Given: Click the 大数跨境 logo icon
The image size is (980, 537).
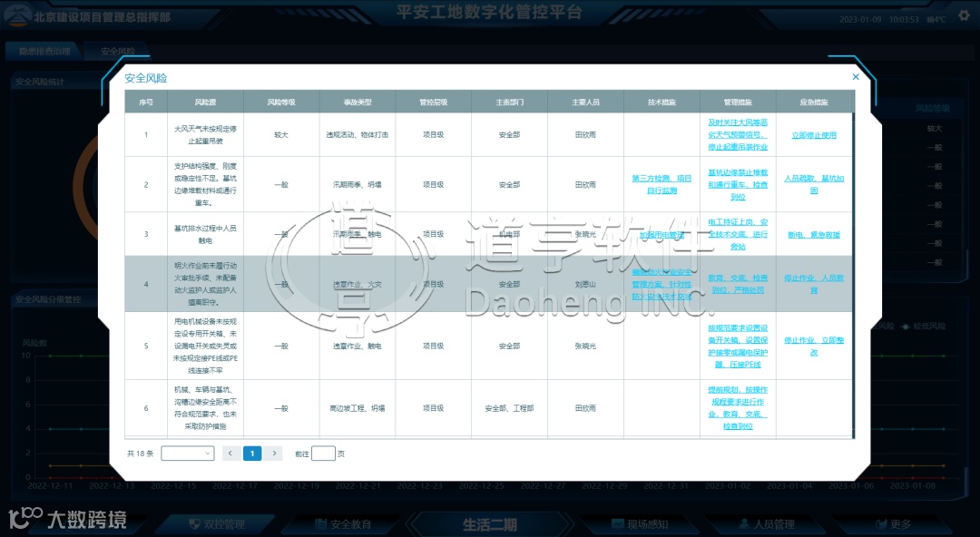Looking at the screenshot, I should tap(25, 517).
